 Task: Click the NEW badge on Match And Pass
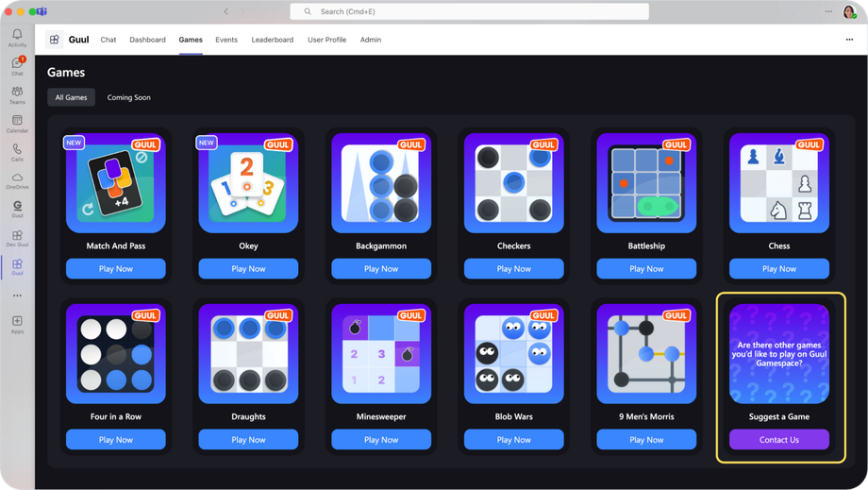point(74,143)
